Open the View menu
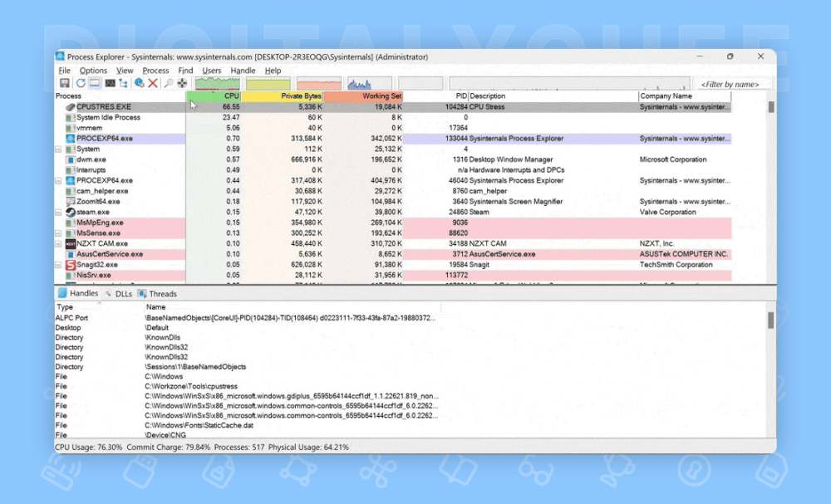The height and width of the screenshot is (504, 831). tap(125, 71)
